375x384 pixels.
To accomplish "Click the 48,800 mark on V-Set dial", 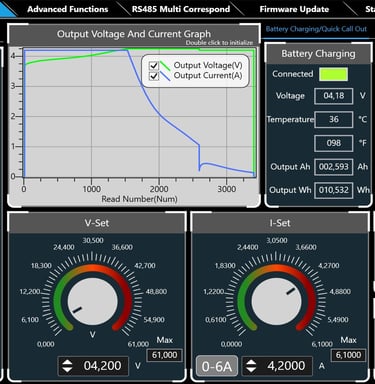I will pos(156,292).
